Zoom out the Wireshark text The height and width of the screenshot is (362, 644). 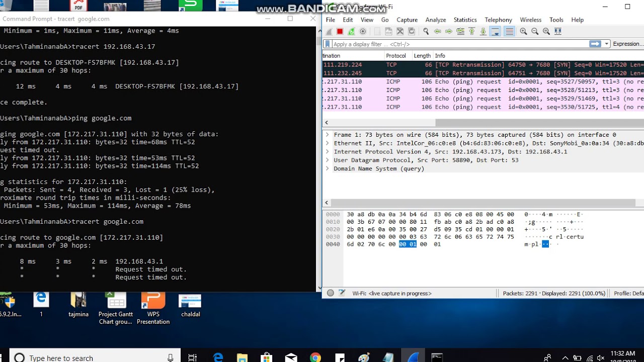point(535,31)
